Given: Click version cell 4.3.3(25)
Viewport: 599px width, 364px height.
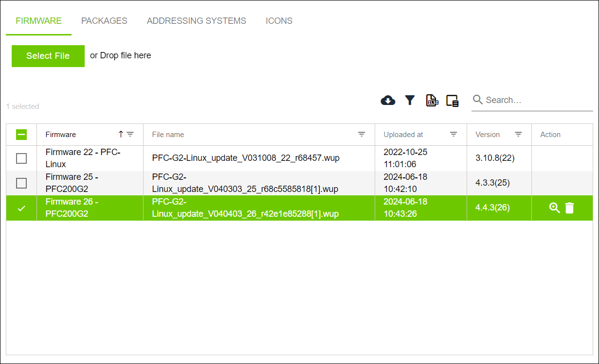Looking at the screenshot, I should (492, 183).
